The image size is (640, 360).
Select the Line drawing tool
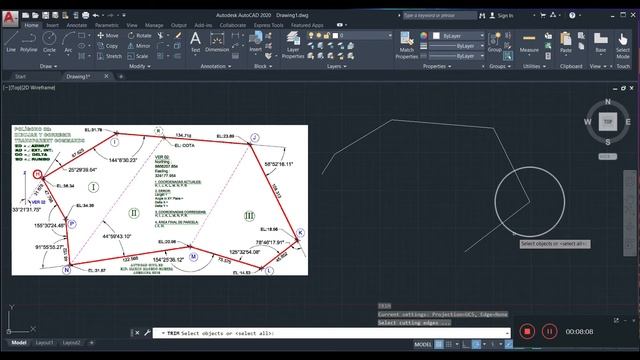(11, 42)
